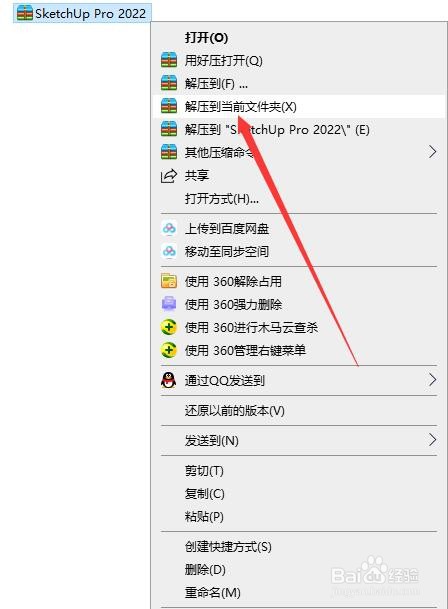Click the share icon beside 共享
This screenshot has height=609, width=448.
[x=169, y=176]
